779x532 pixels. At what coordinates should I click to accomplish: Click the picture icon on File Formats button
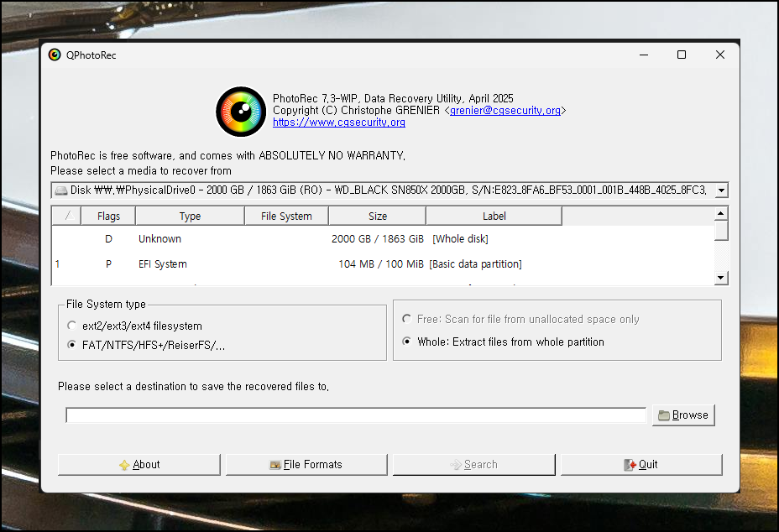(275, 465)
